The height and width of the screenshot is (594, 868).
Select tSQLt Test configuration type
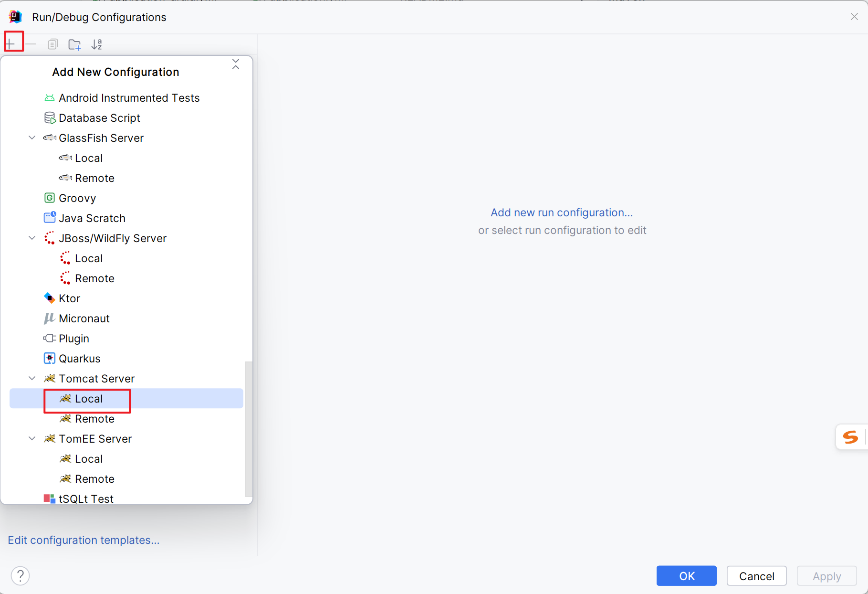click(126, 498)
